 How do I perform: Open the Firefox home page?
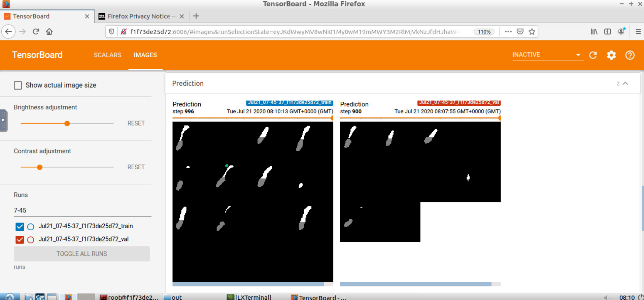[49, 32]
